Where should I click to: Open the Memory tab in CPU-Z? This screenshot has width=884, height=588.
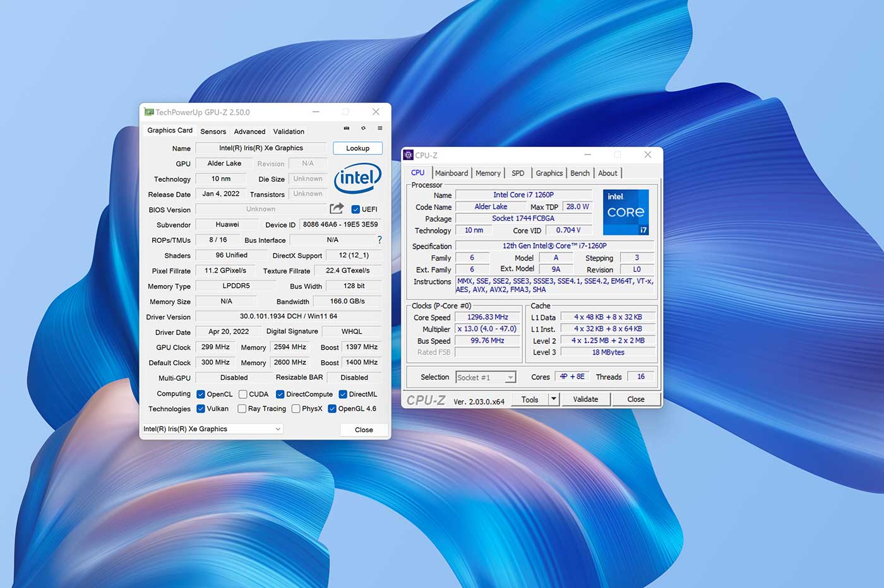pos(488,173)
